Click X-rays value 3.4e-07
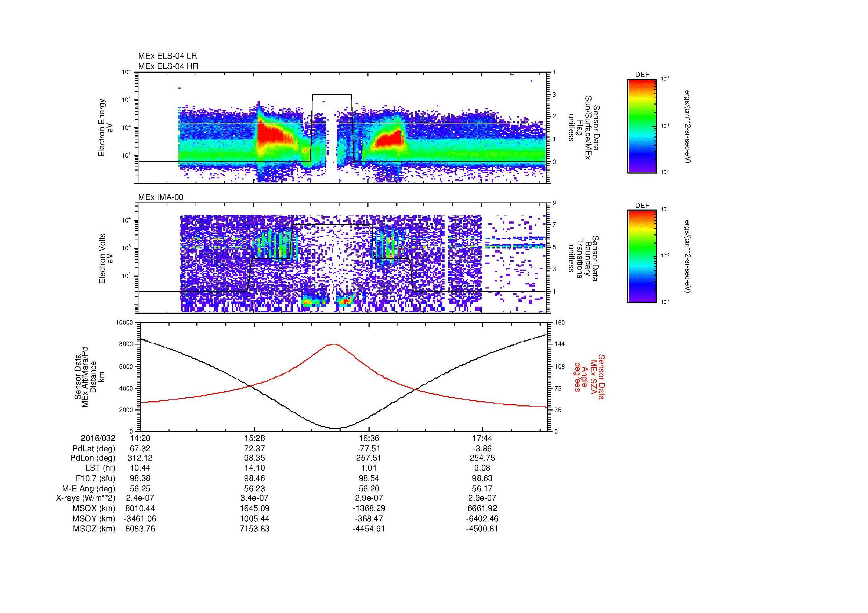Viewport: 868px width, 613px height. 255,498
